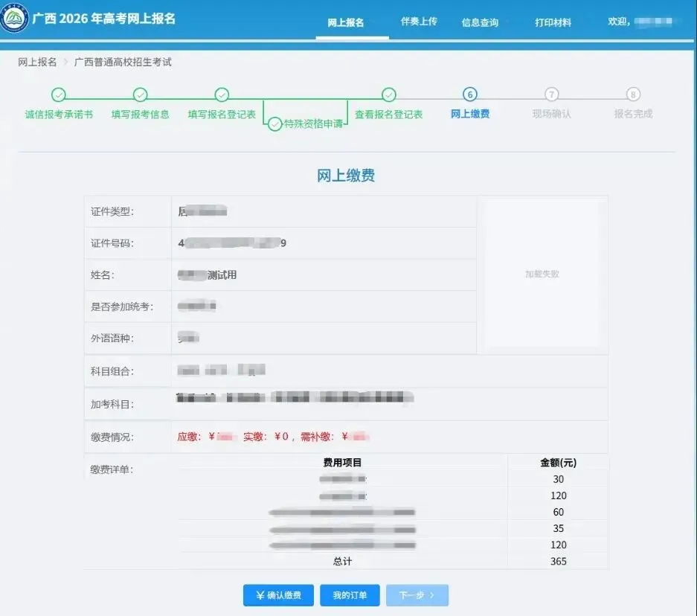Click the 加考科目 label

click(x=112, y=404)
